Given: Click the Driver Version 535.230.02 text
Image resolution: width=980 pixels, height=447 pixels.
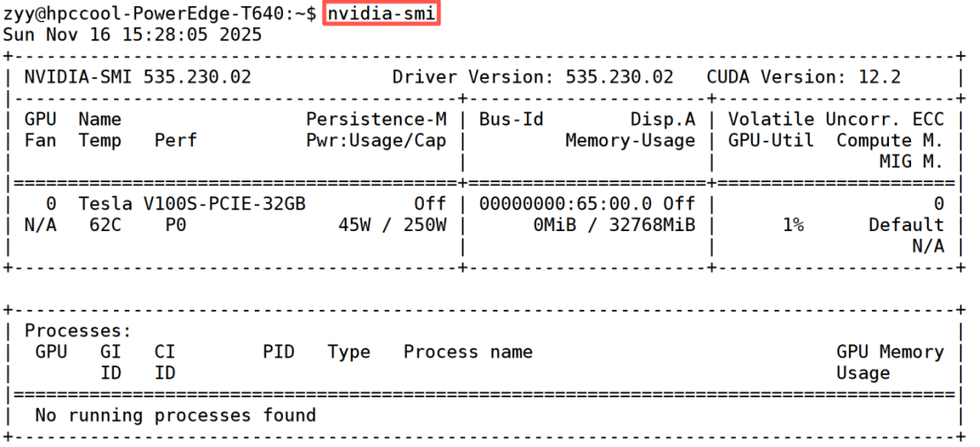Looking at the screenshot, I should [532, 77].
